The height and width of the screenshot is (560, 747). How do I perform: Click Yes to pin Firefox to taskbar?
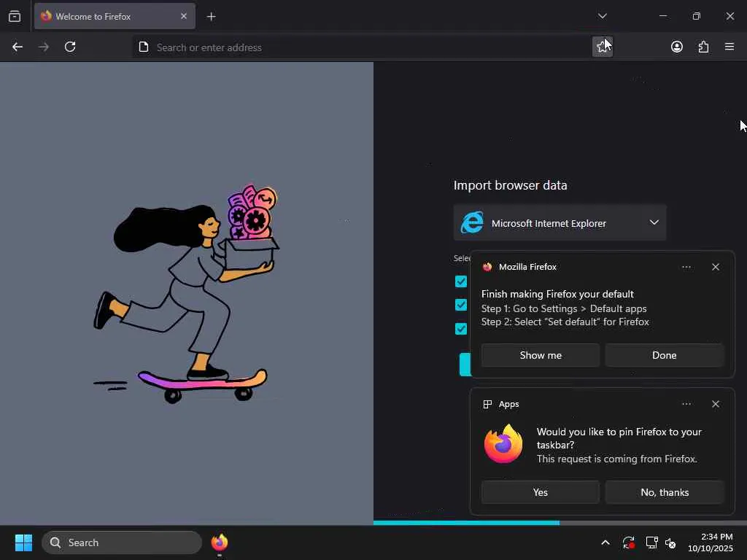click(x=541, y=492)
